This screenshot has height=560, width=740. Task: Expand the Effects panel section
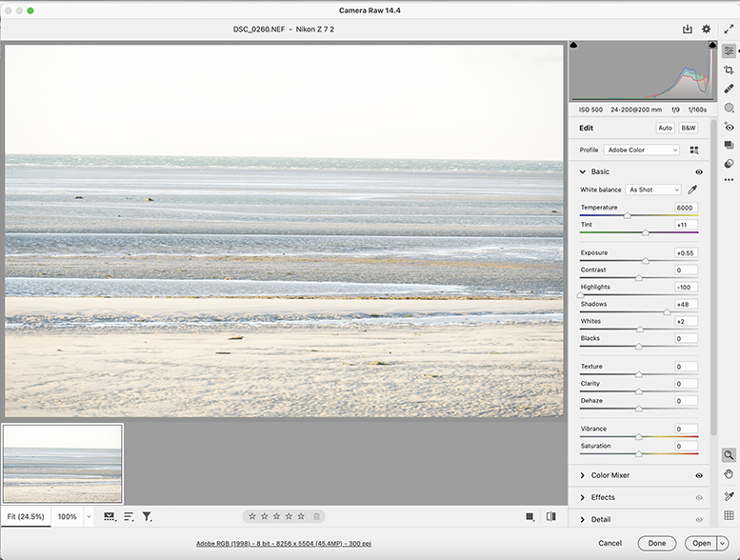603,497
